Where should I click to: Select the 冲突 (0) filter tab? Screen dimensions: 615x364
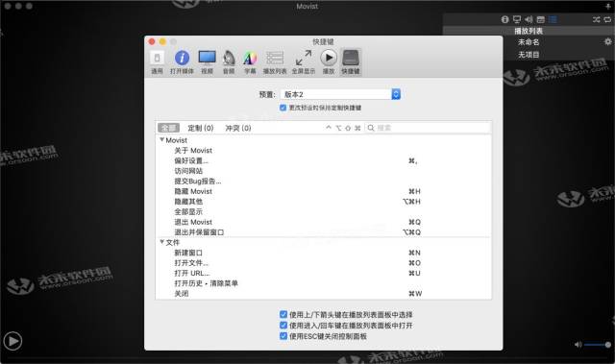pos(238,128)
